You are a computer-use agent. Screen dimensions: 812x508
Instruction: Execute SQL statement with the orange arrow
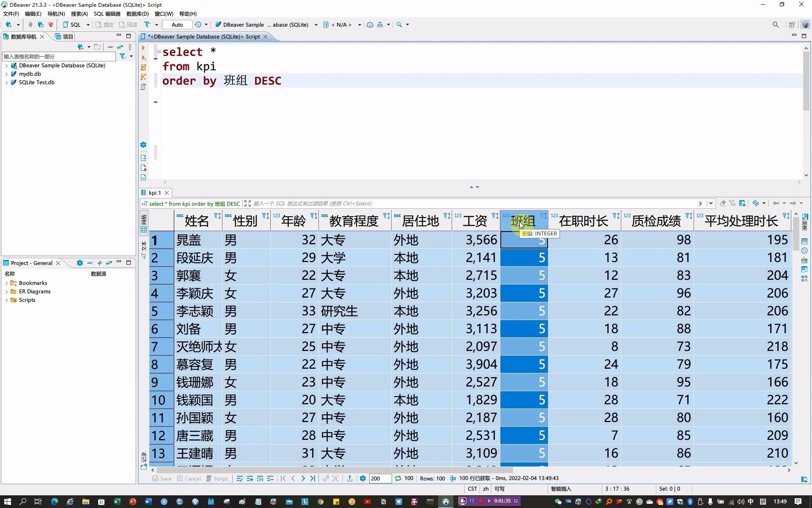coord(143,48)
